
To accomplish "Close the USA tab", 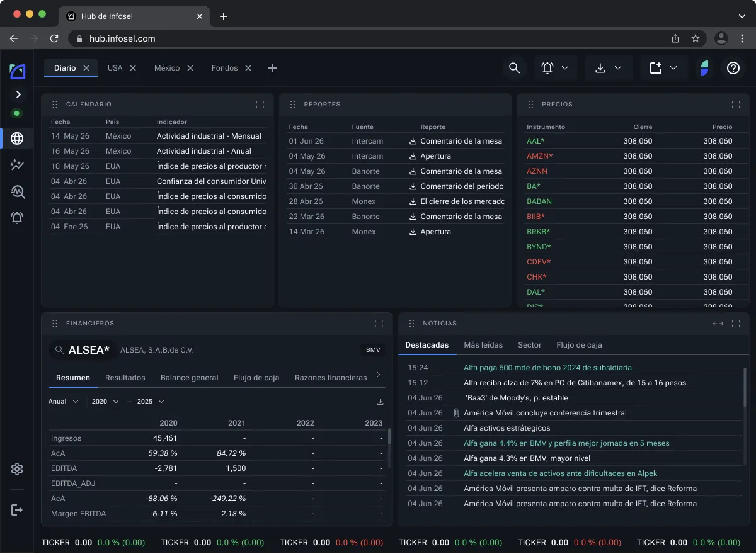I will click(133, 68).
